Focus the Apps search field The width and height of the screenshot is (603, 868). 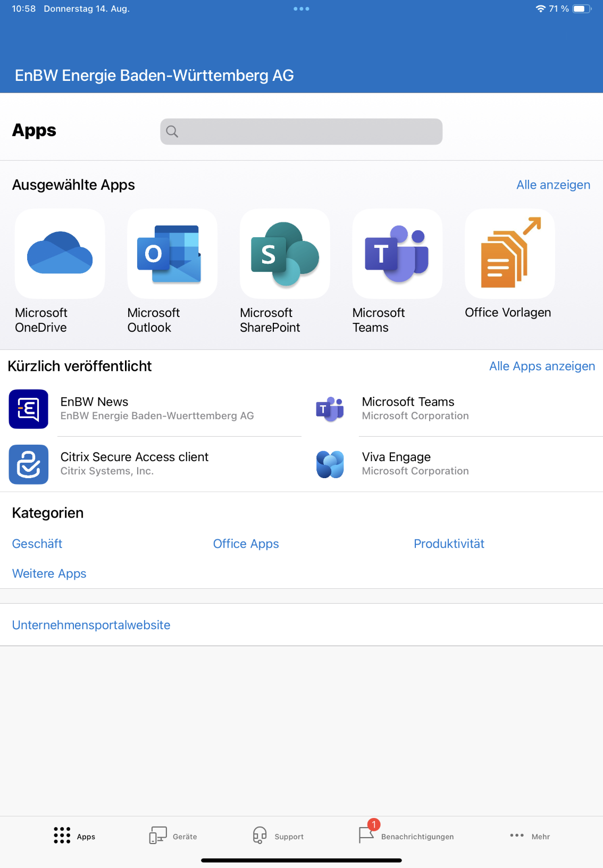[x=301, y=131]
